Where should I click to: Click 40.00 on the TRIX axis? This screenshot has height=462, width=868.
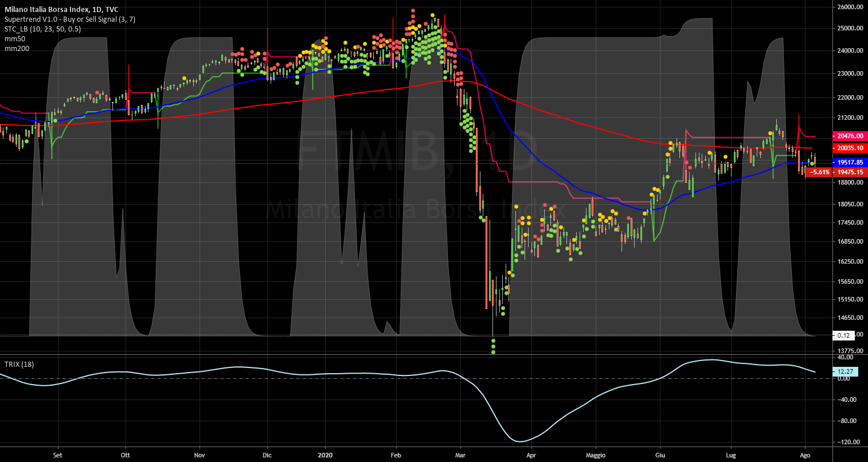click(x=846, y=357)
